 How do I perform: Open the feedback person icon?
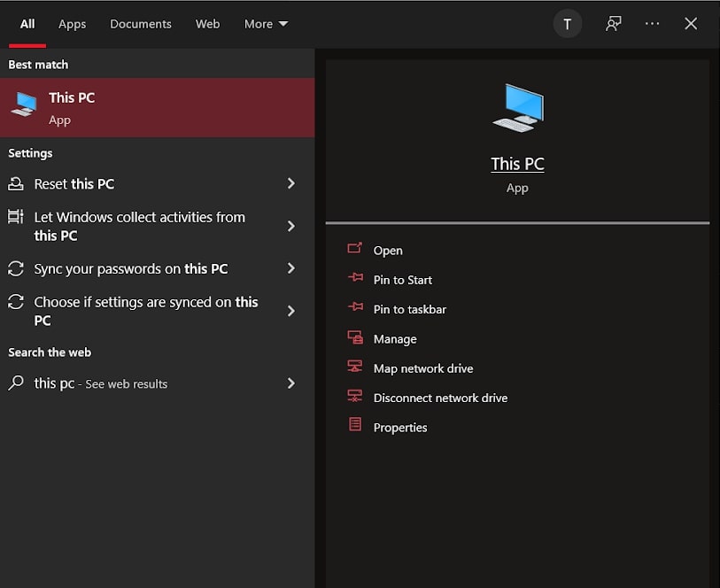(614, 24)
